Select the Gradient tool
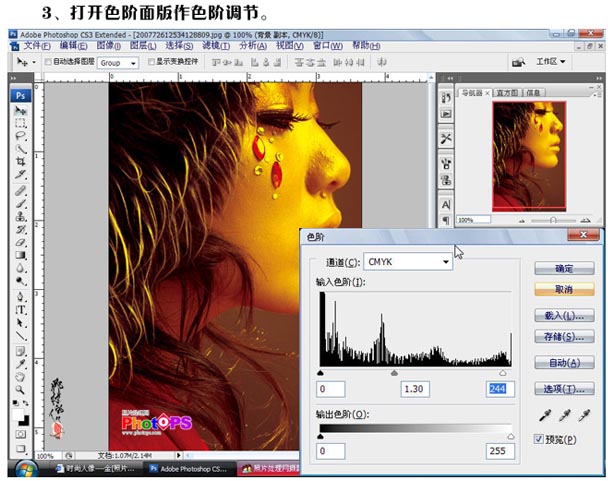Screen dimensions: 608x481 coord(21,255)
